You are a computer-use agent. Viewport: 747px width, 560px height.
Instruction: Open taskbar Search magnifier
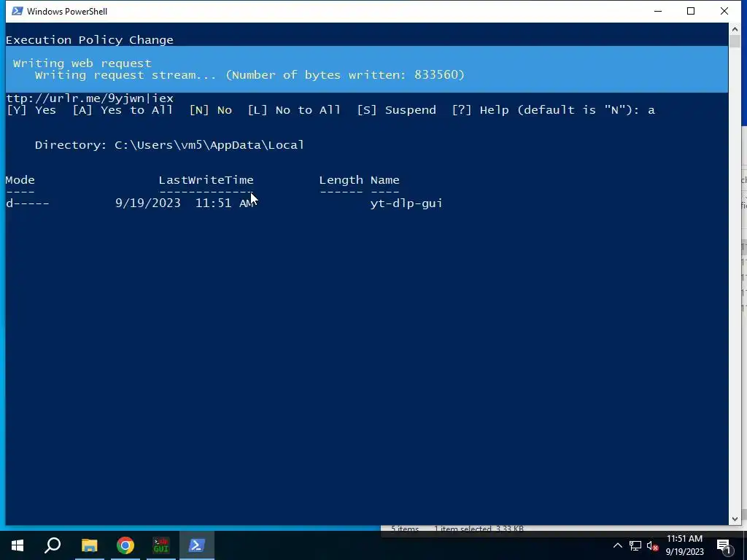53,545
